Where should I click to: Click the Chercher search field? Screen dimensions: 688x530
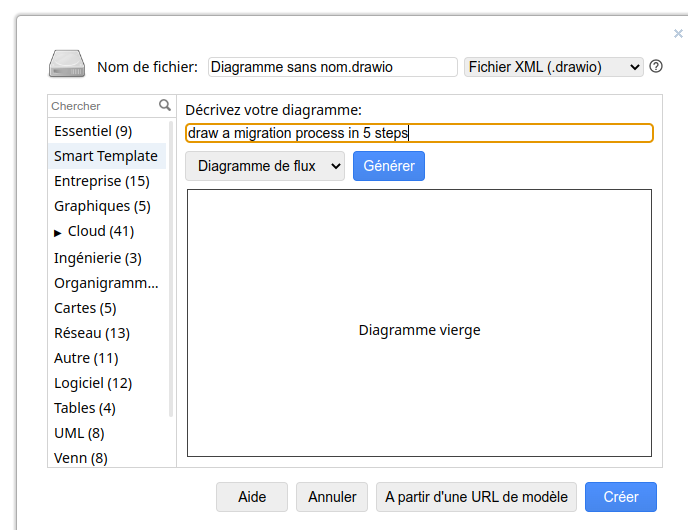tap(104, 106)
